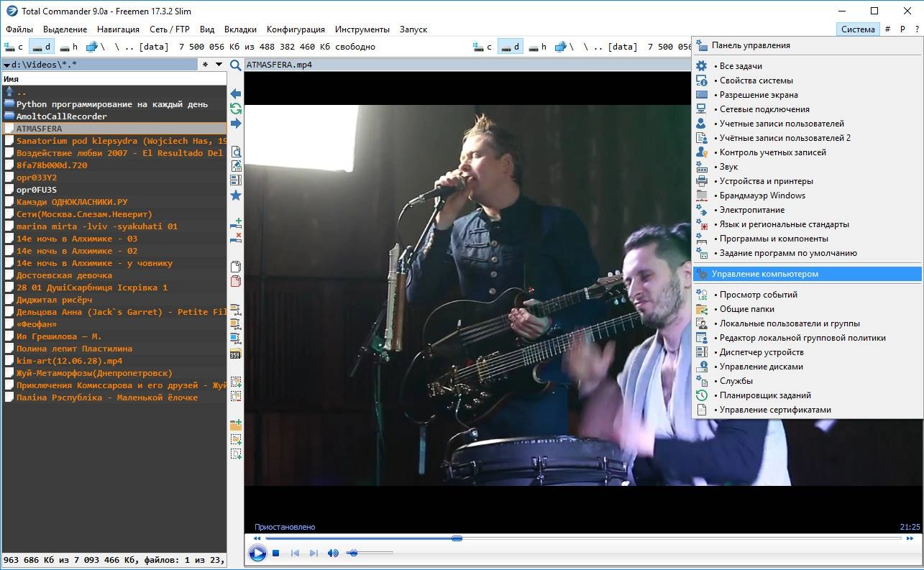Image resolution: width=924 pixels, height=570 pixels.
Task: Click the play button in the video player
Action: [x=257, y=553]
